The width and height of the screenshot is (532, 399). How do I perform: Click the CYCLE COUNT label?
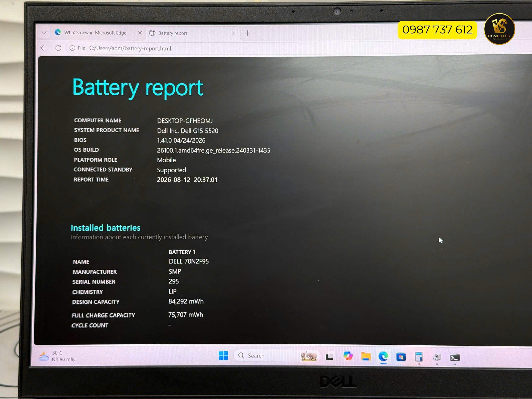pyautogui.click(x=90, y=325)
